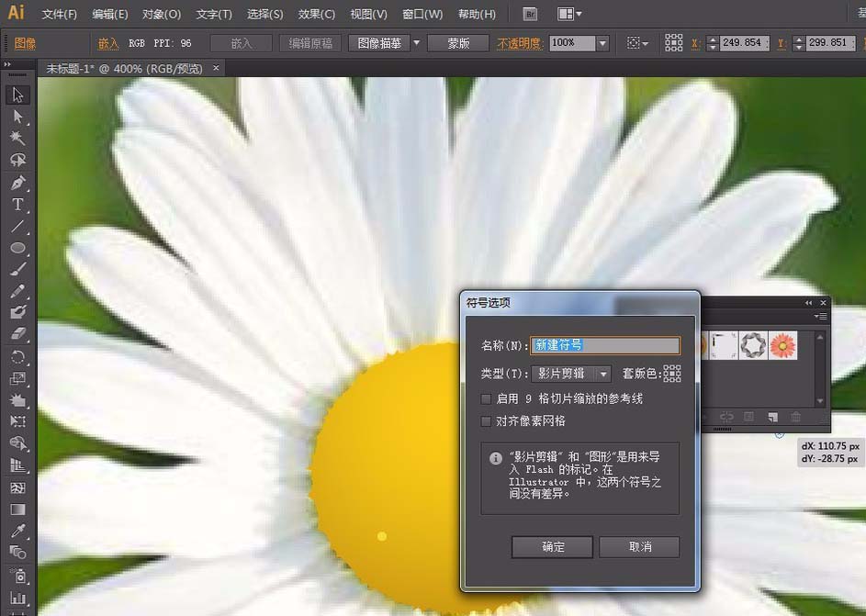Open Adobe Bridge via Br icon
This screenshot has height=616, width=866.
click(530, 14)
